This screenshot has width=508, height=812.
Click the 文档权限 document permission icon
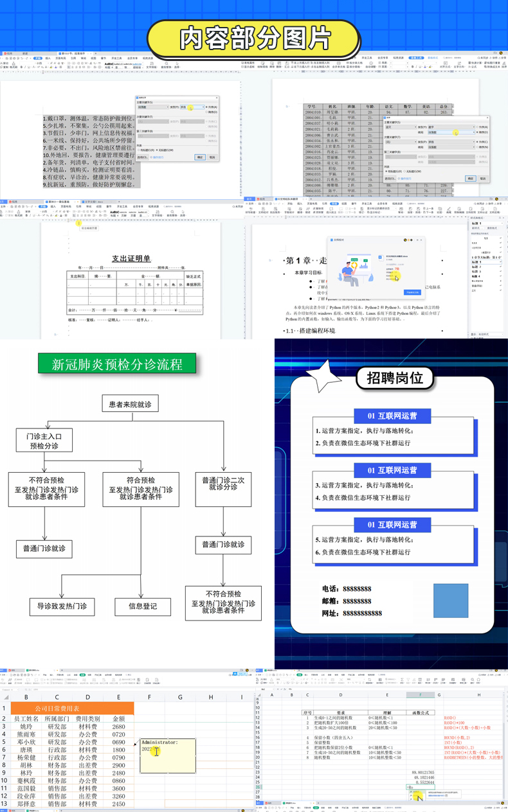[471, 209]
